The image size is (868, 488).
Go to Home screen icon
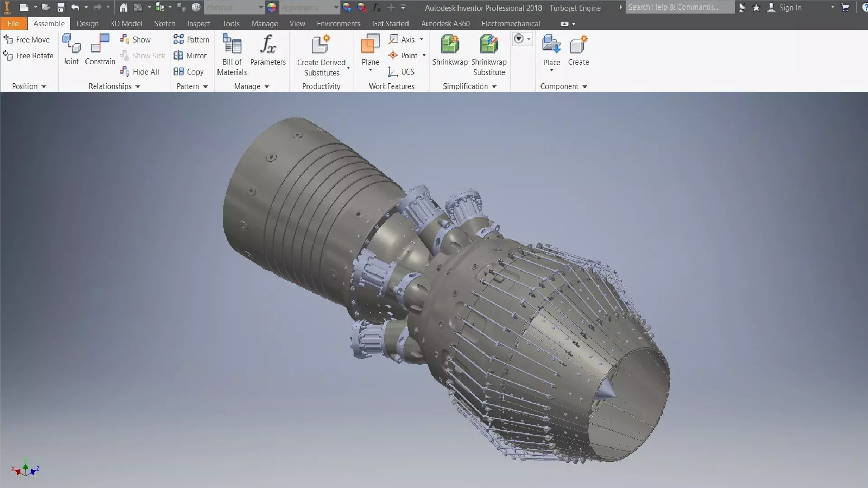(123, 7)
